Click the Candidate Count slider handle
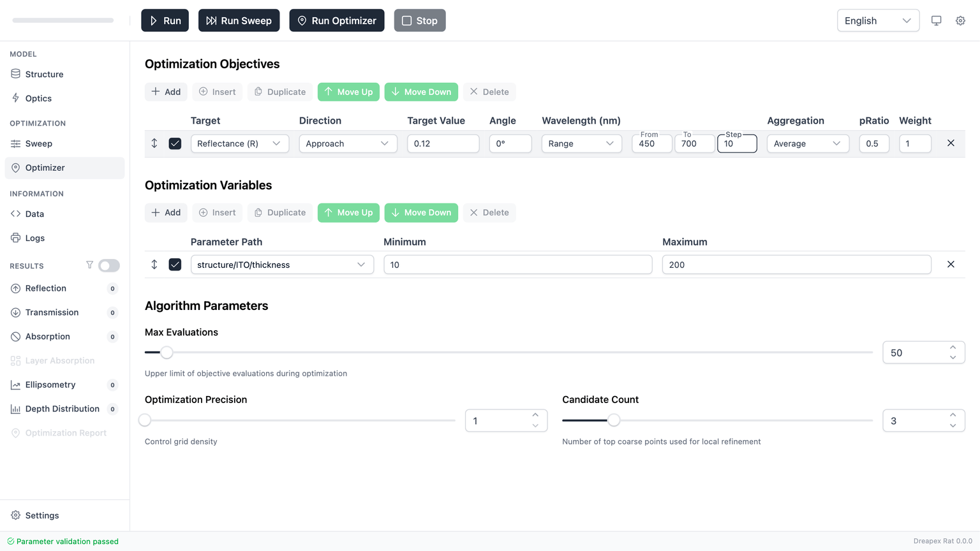This screenshot has width=980, height=551. (613, 420)
